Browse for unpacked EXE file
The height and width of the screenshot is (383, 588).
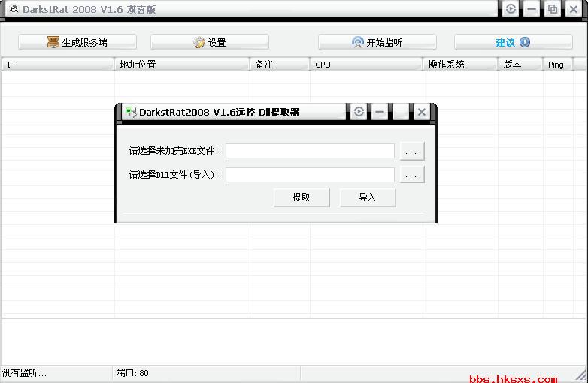(412, 151)
